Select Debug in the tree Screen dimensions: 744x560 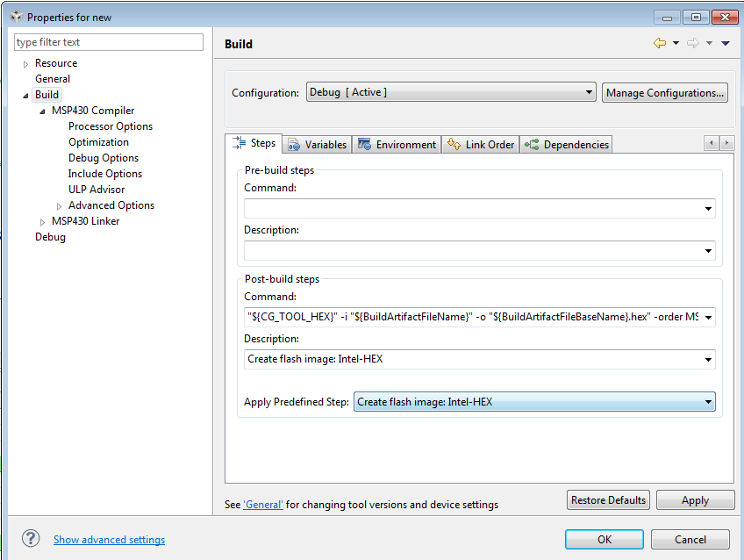coord(50,237)
